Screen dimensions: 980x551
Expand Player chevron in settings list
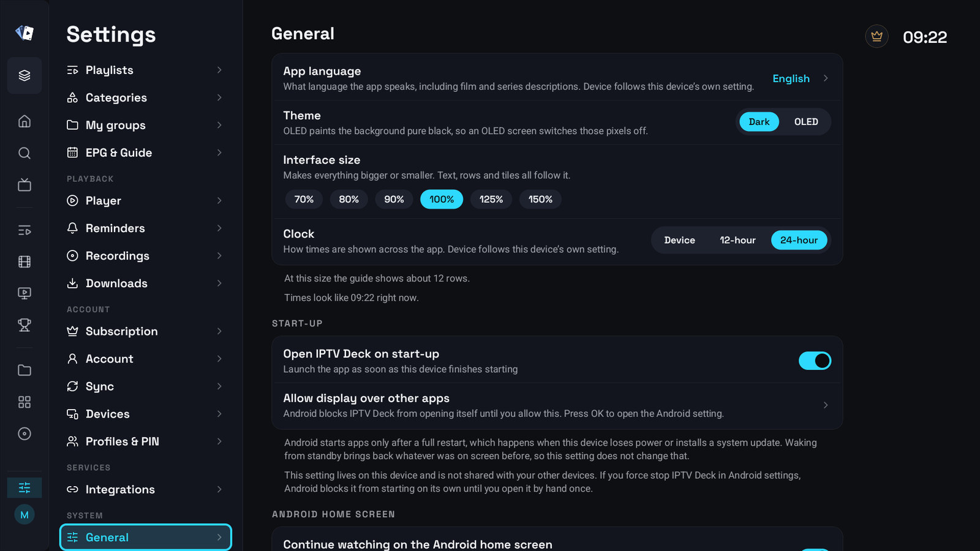tap(219, 201)
